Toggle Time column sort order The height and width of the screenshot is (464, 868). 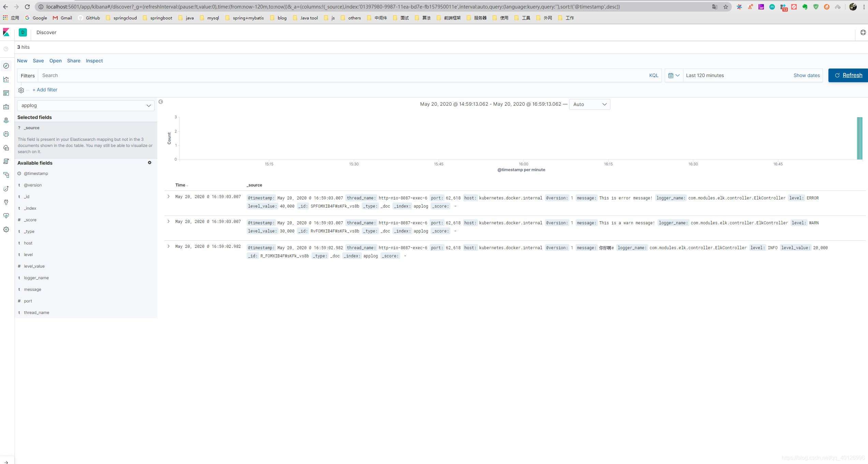(187, 185)
